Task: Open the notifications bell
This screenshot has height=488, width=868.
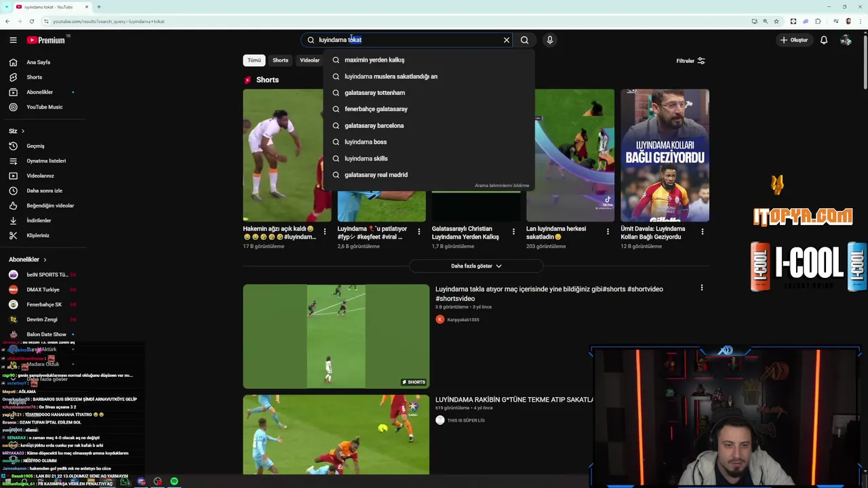Action: [x=824, y=40]
